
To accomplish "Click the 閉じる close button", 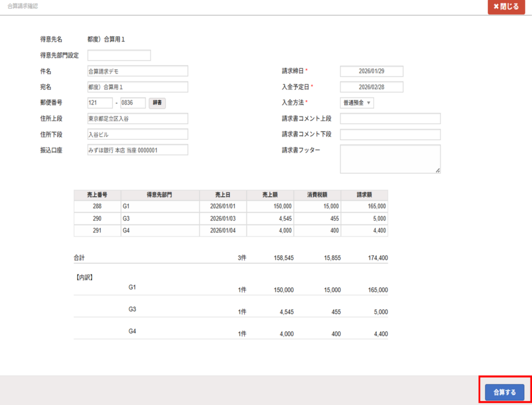I will (506, 7).
